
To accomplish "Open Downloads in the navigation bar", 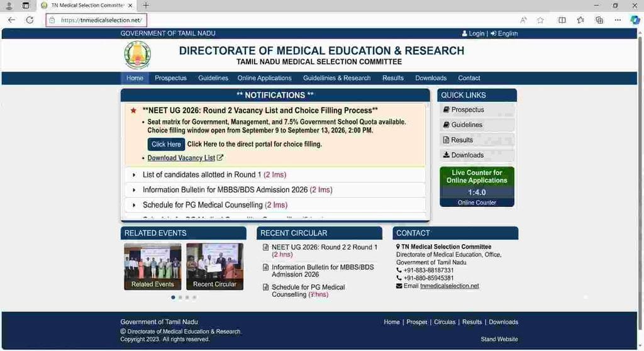I will [430, 78].
